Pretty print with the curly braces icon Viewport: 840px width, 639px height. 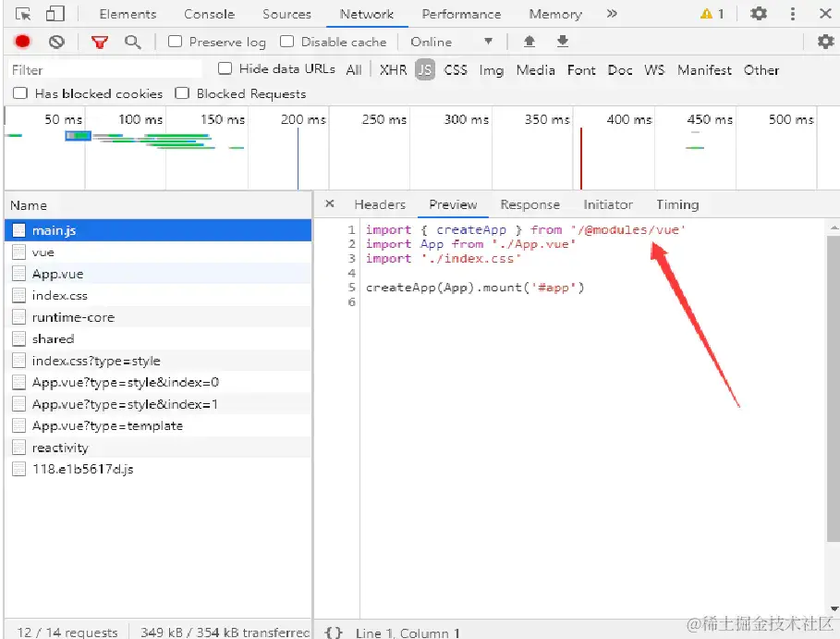(x=334, y=633)
